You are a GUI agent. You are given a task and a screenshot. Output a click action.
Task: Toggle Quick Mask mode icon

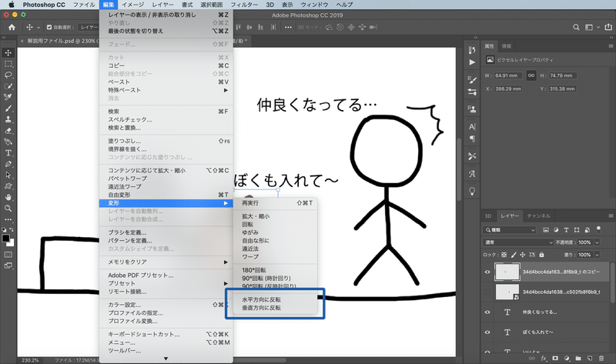point(8,255)
